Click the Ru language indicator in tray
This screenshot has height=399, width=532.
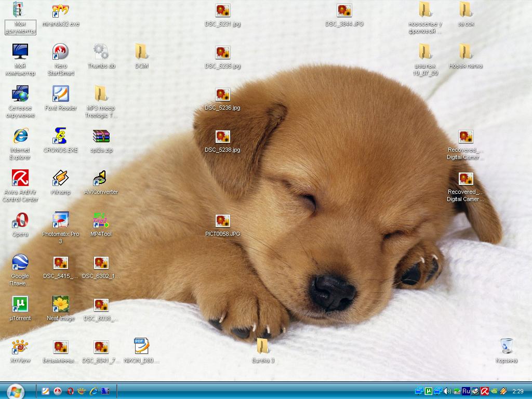[x=466, y=391]
